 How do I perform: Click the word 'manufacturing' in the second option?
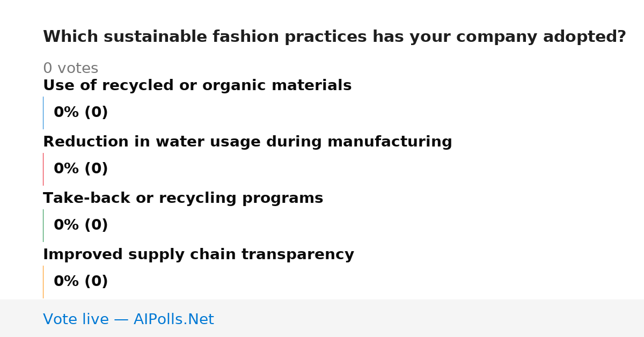[389, 142]
